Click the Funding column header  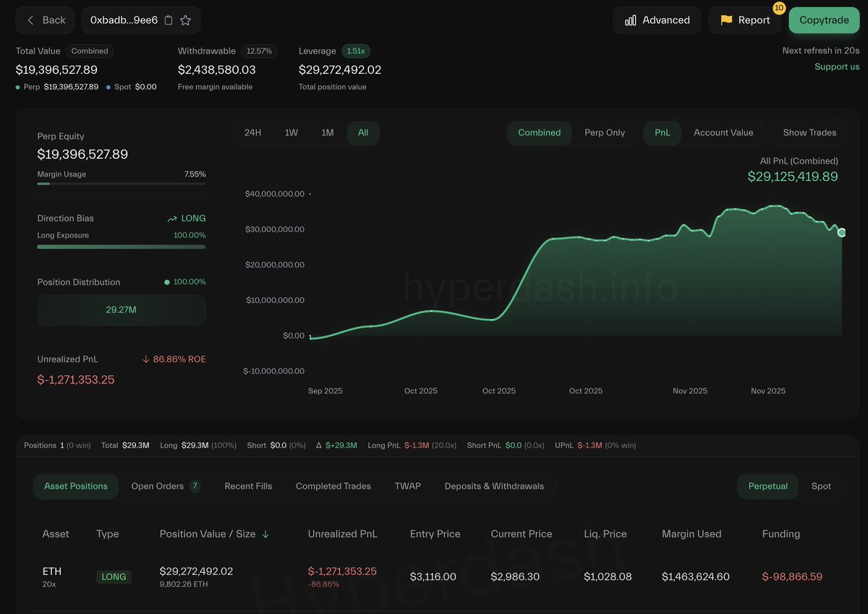pyautogui.click(x=781, y=534)
